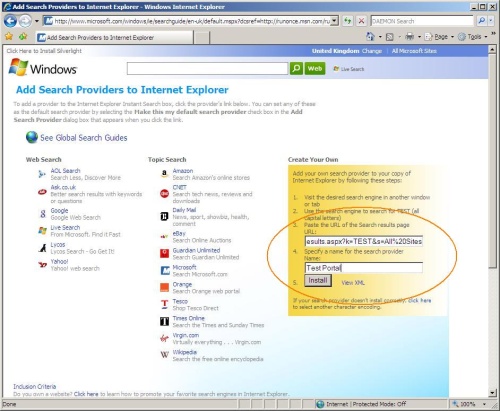
Task: Open a new blank tab
Action: (x=202, y=38)
